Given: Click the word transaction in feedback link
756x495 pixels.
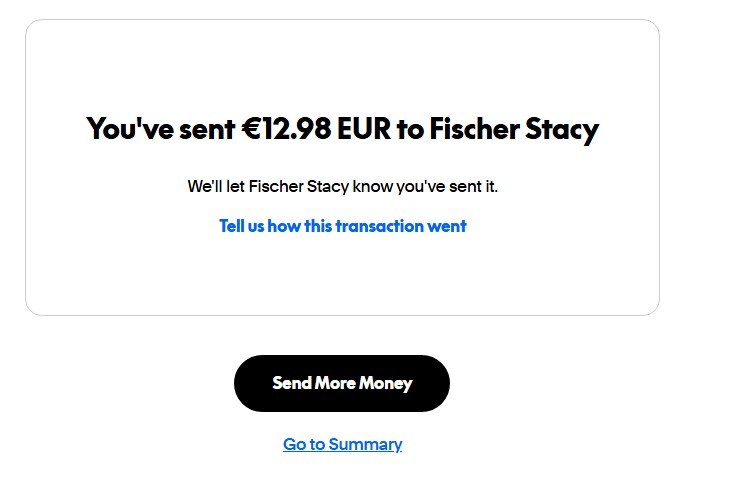Looking at the screenshot, I should pyautogui.click(x=379, y=226).
